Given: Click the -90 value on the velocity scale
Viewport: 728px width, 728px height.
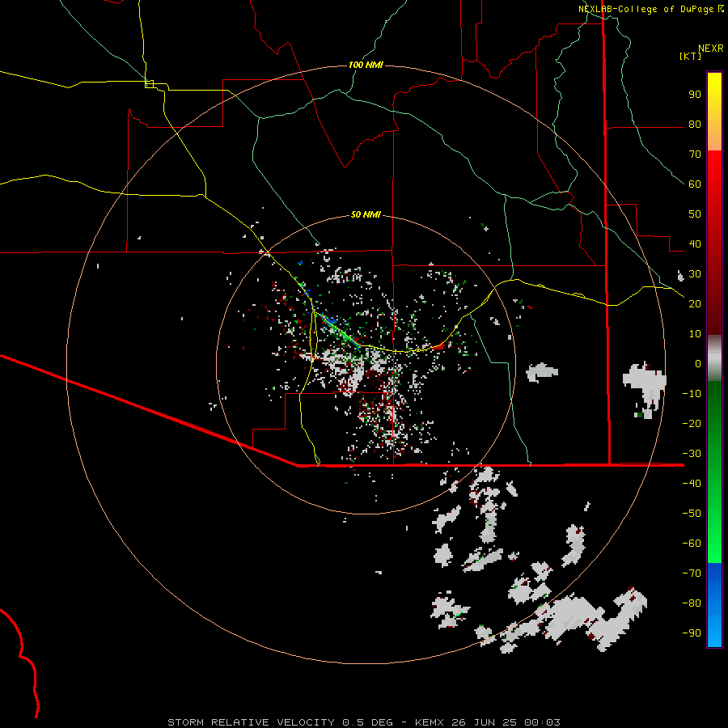Looking at the screenshot, I should pos(692,633).
